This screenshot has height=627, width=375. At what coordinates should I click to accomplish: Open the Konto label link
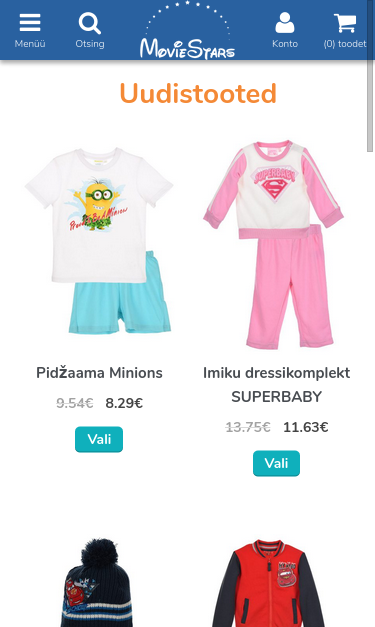(x=285, y=44)
